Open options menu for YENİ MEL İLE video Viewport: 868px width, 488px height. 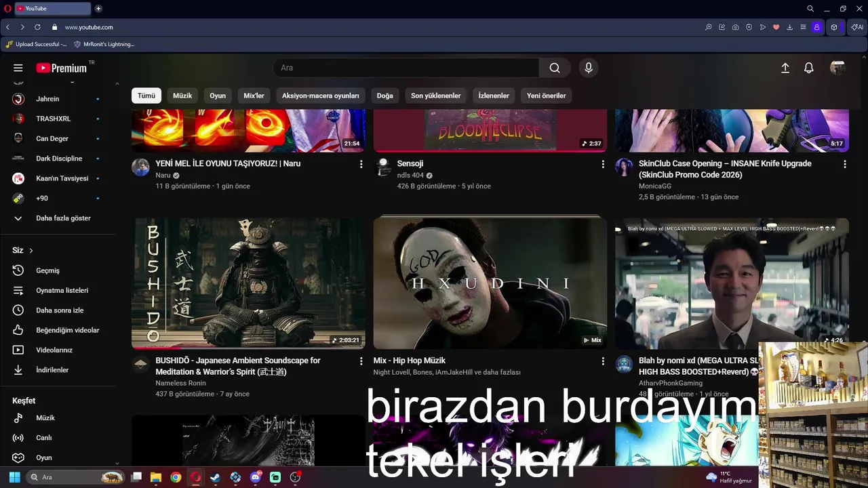tap(361, 164)
